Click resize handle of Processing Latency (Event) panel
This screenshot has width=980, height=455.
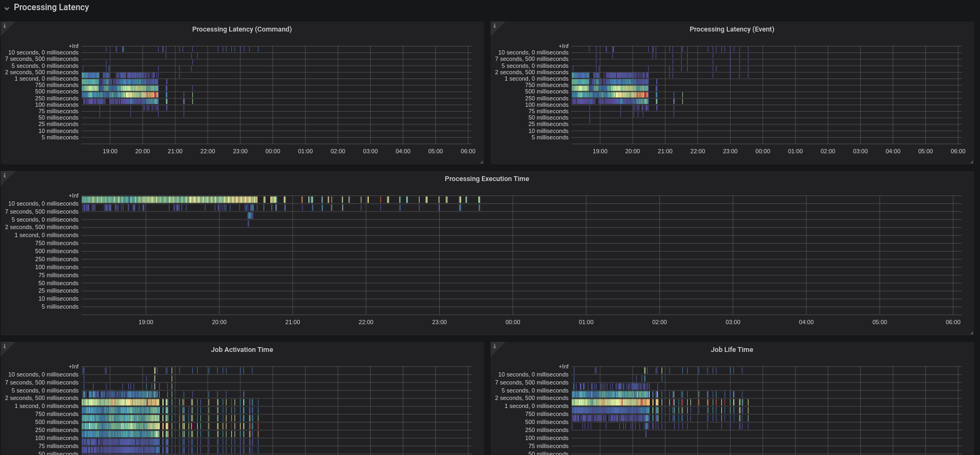[x=971, y=162]
